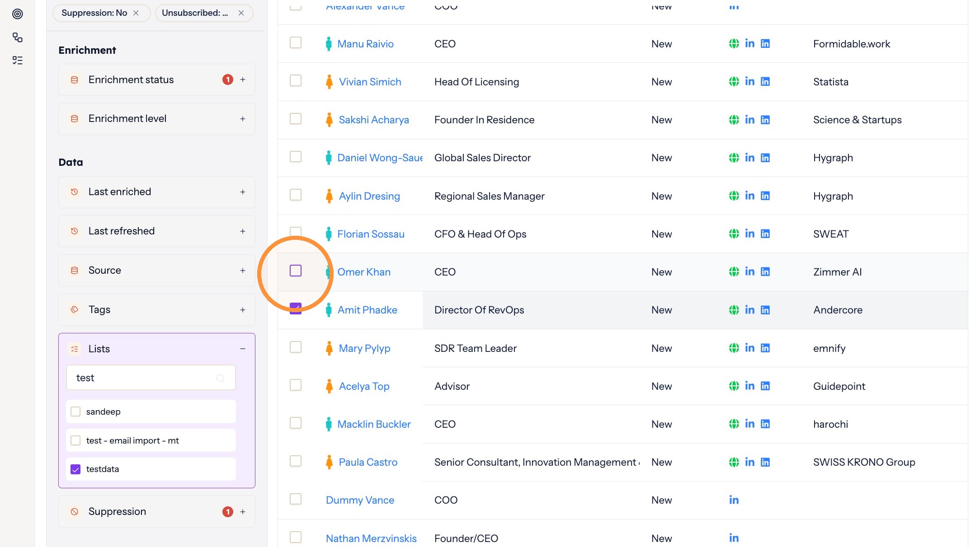Open Paula Castro contact link
Viewport: 980px width, 547px height.
[368, 462]
